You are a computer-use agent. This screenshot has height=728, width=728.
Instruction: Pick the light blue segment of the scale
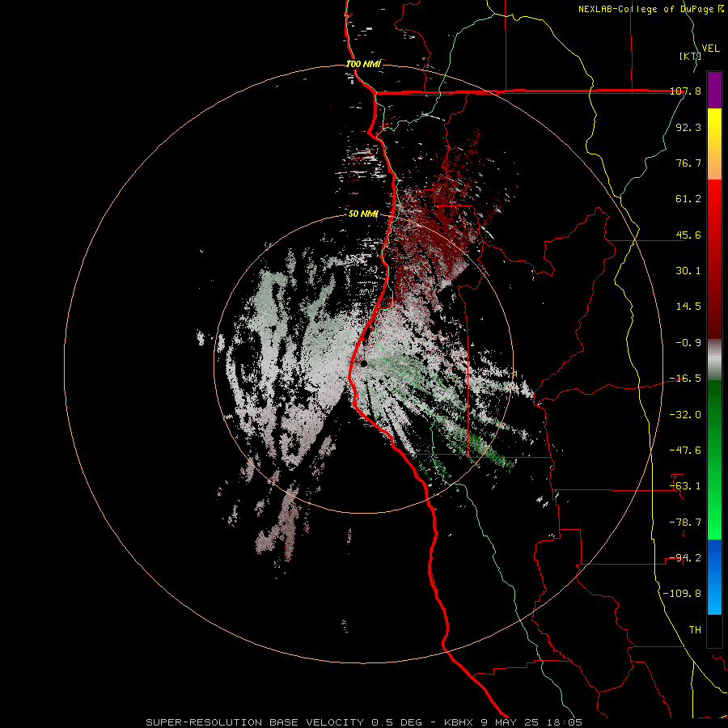(x=714, y=597)
